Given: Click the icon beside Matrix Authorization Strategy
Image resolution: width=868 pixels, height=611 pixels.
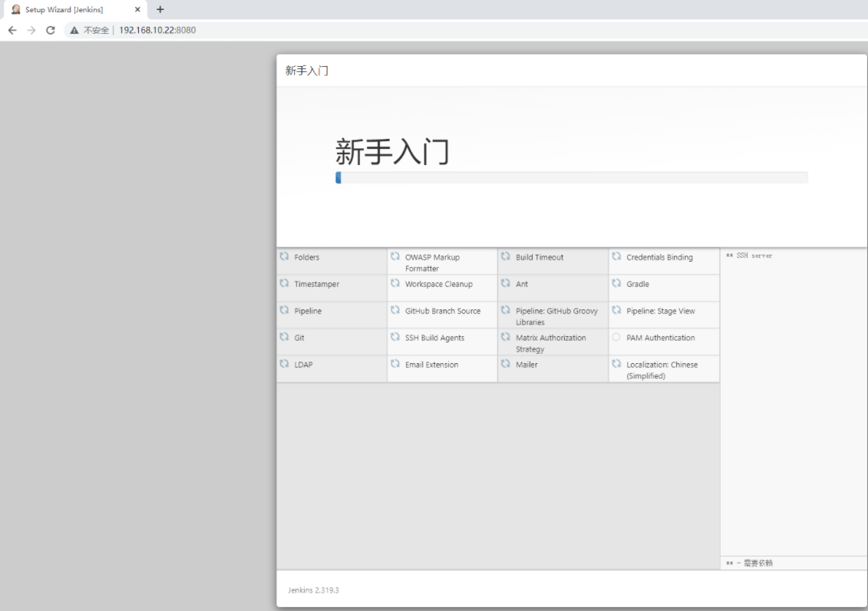Looking at the screenshot, I should 506,336.
